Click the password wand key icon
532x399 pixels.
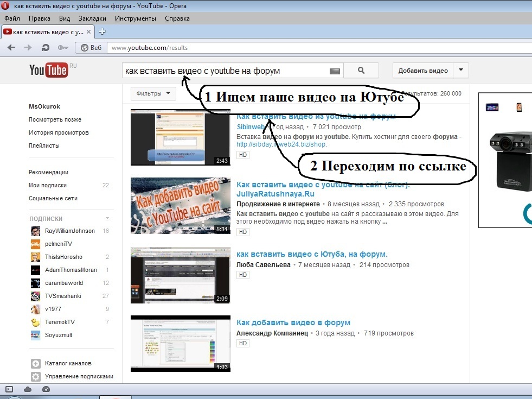point(63,48)
